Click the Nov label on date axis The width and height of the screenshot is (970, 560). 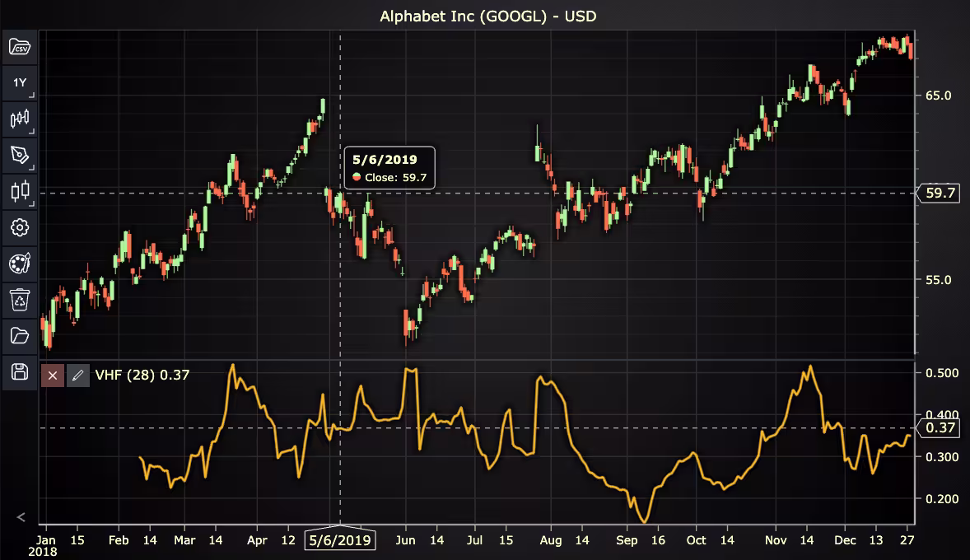pos(776,540)
